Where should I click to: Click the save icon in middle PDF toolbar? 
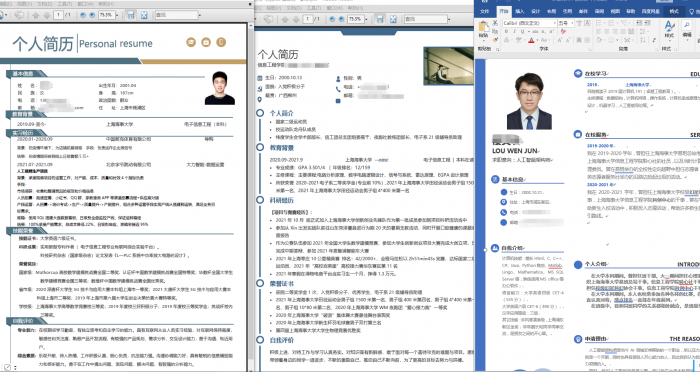(x=379, y=19)
